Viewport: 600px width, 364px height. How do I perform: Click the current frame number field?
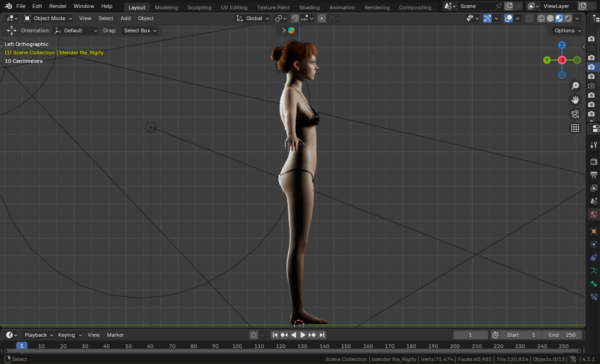[470, 335]
